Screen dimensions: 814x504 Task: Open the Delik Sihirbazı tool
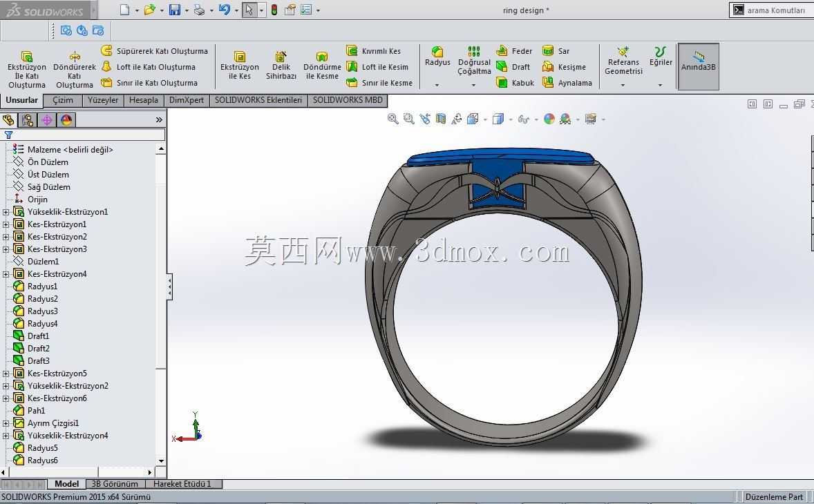click(281, 66)
